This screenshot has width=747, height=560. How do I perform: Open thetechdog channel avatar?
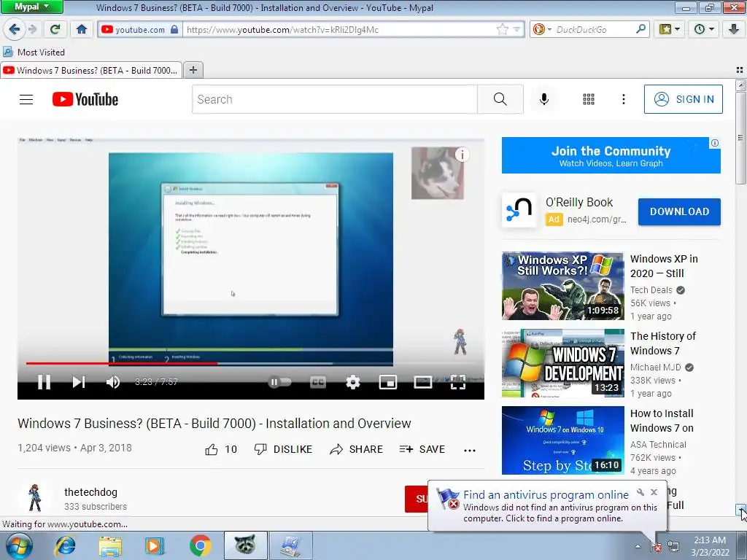34,498
